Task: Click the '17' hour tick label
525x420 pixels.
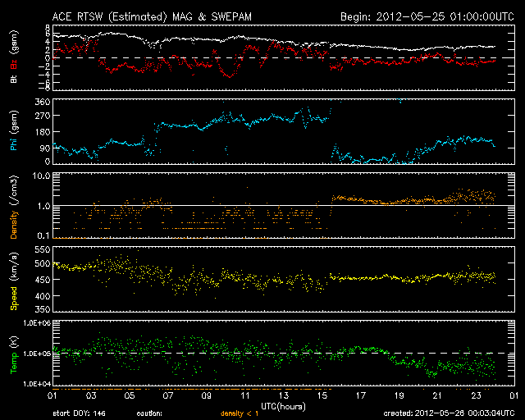Action: pos(361,396)
